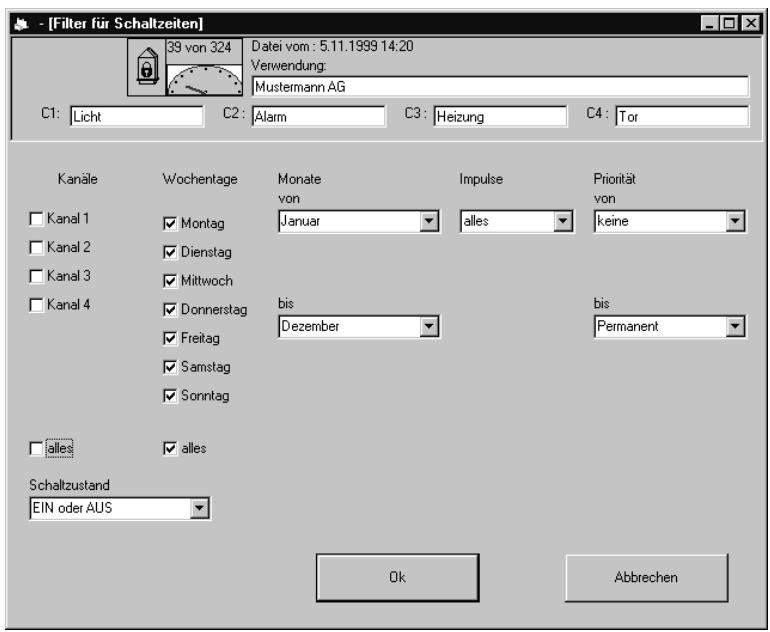Disable the Sonntag checkbox

coord(168,397)
